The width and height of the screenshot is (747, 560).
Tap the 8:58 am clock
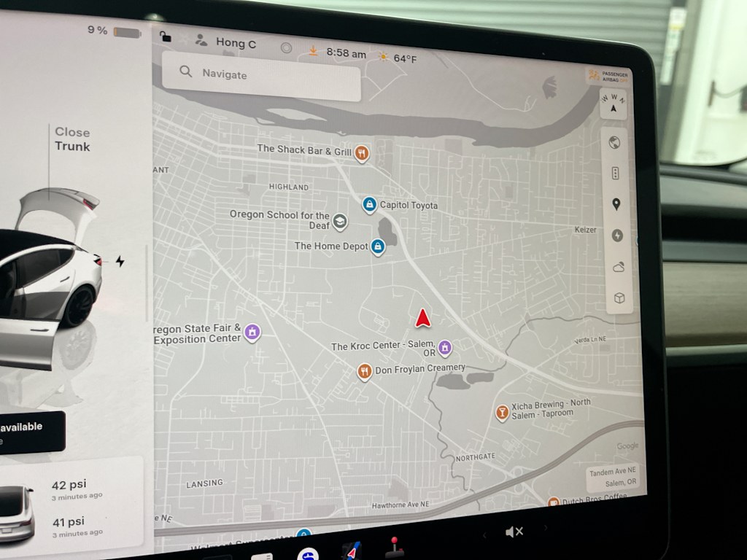346,52
